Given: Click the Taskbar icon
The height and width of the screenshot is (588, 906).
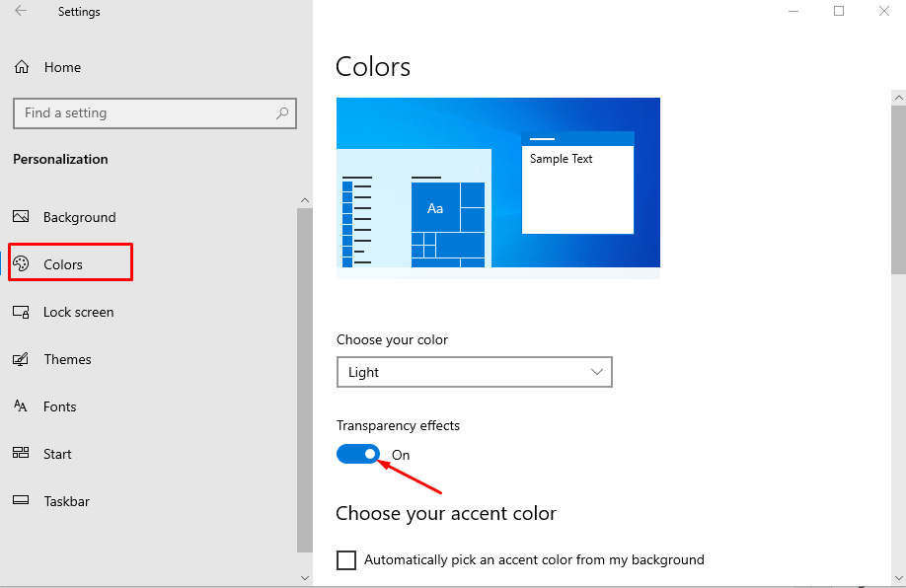Looking at the screenshot, I should (x=21, y=500).
